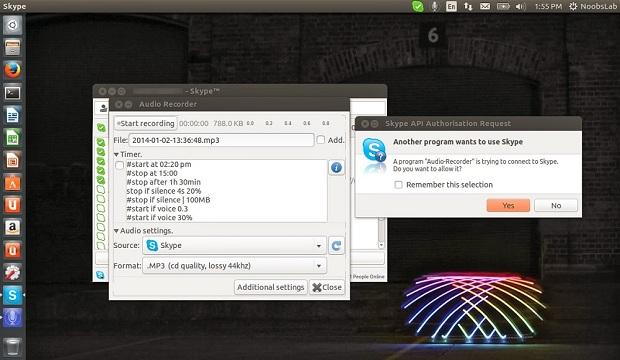Click the audio level meter scale
Viewport: 620px width, 360px height.
(x=288, y=123)
